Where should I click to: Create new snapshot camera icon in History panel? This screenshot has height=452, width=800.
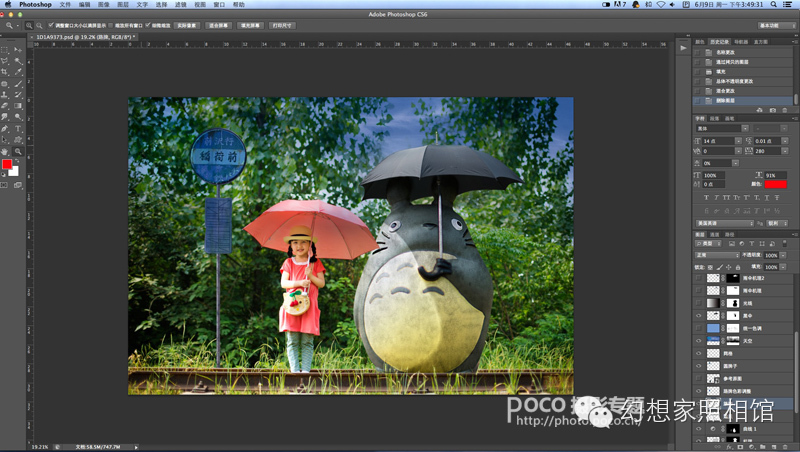click(x=772, y=110)
